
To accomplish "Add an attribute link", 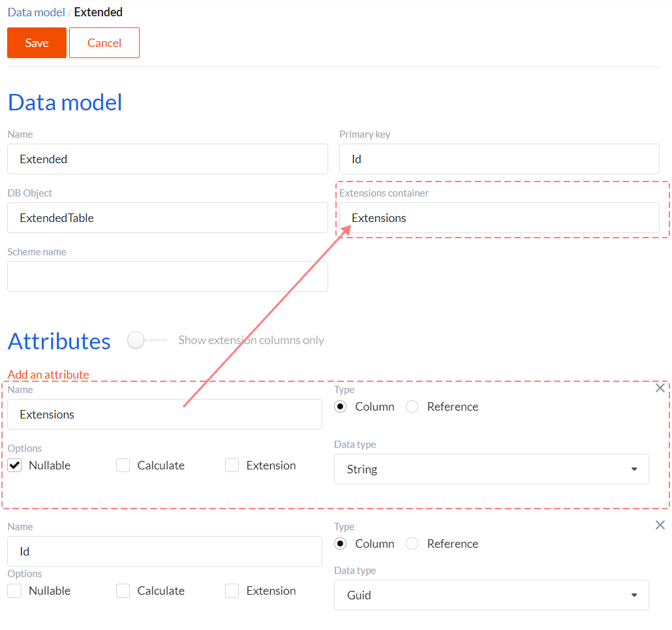I will point(48,374).
